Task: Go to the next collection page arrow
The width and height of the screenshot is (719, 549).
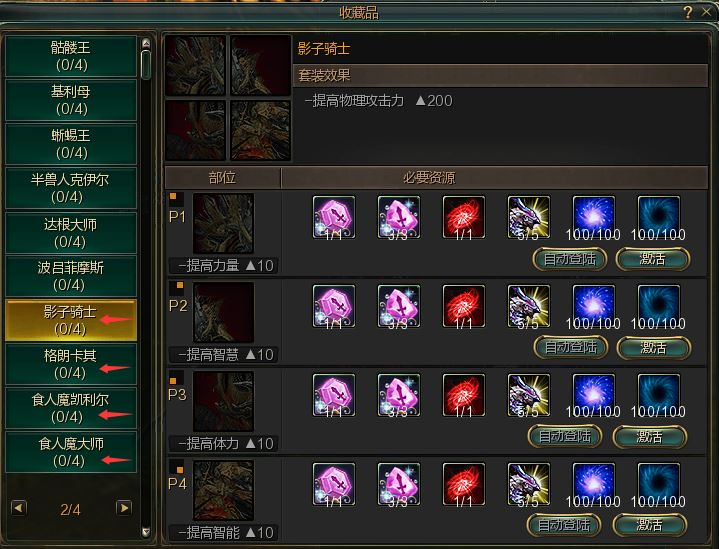Action: pos(124,508)
